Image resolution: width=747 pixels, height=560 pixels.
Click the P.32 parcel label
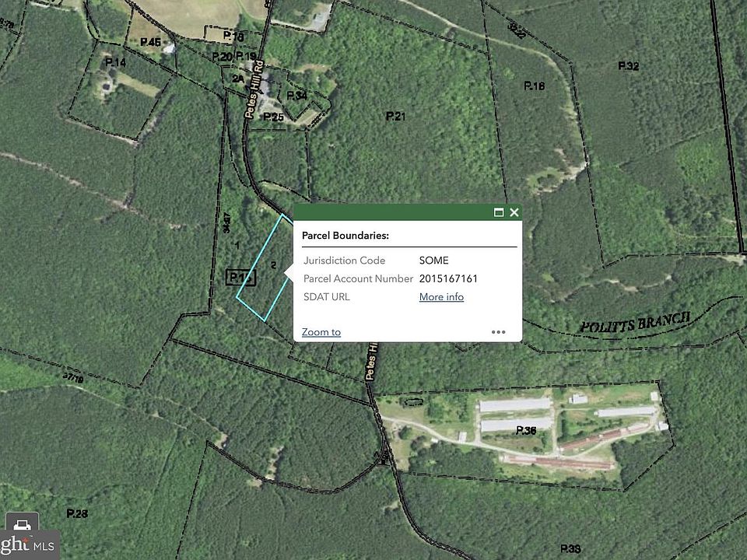tap(628, 66)
